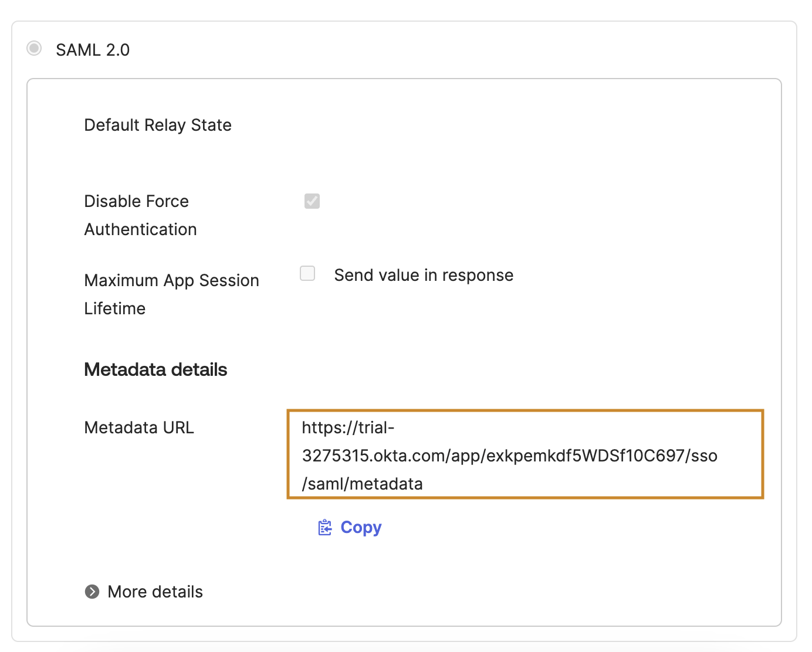Click the "/saml/metadata" line of the URL
Image resolution: width=812 pixels, height=652 pixels.
(x=362, y=484)
